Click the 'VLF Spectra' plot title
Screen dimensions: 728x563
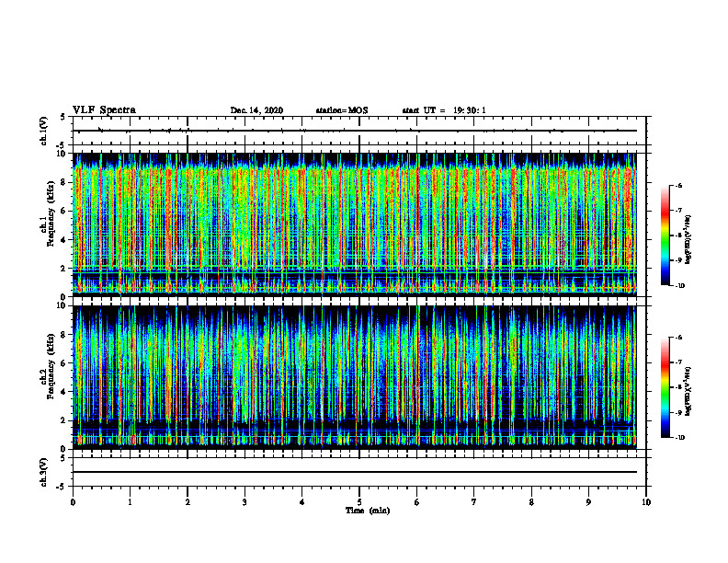(x=104, y=110)
